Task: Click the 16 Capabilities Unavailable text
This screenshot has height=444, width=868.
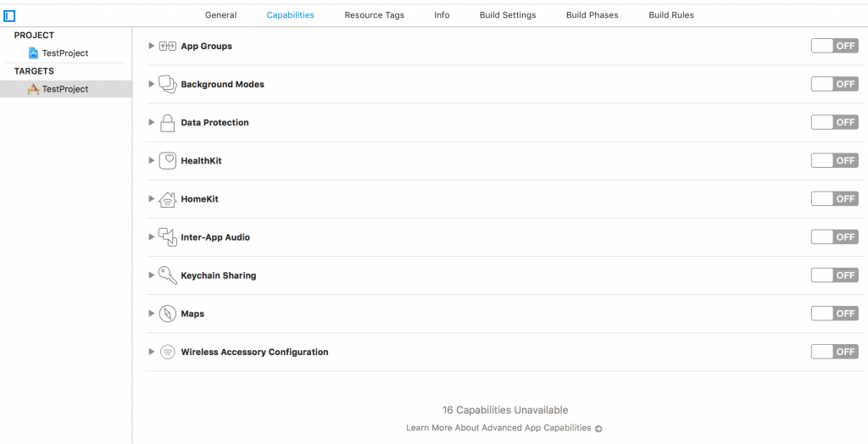Action: 505,410
